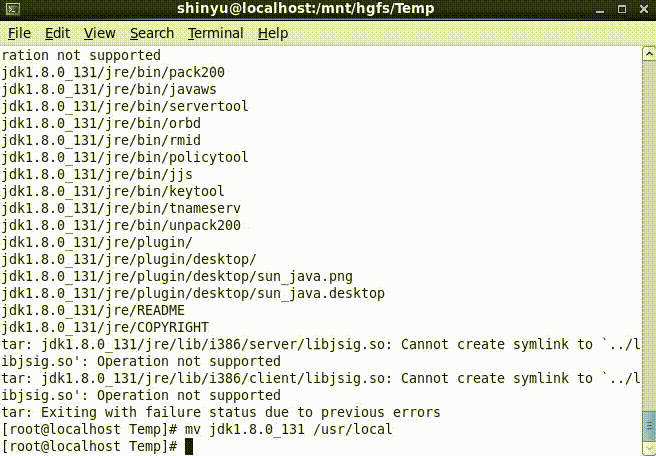656x456 pixels.
Task: Click the line ending in 'sun_java.desktop'
Action: coord(193,293)
